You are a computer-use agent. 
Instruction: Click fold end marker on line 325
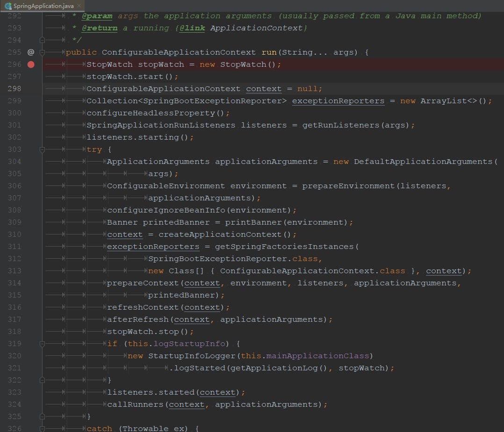click(42, 417)
